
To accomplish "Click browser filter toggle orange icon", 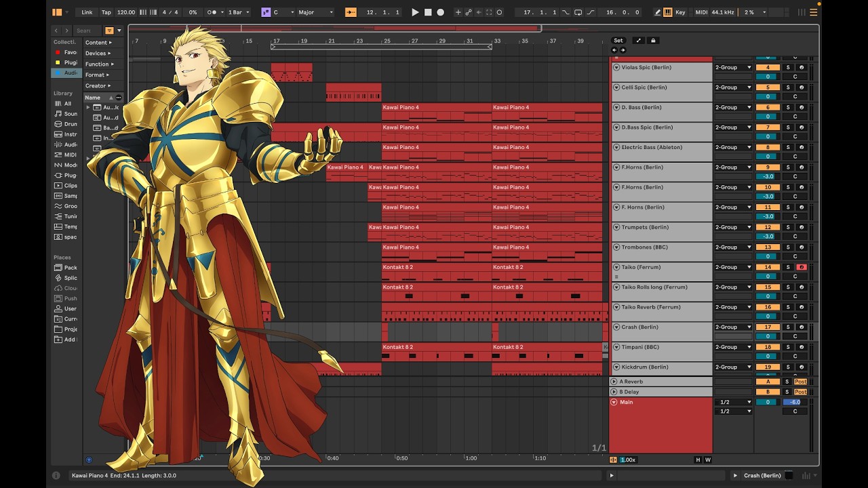I will point(109,30).
